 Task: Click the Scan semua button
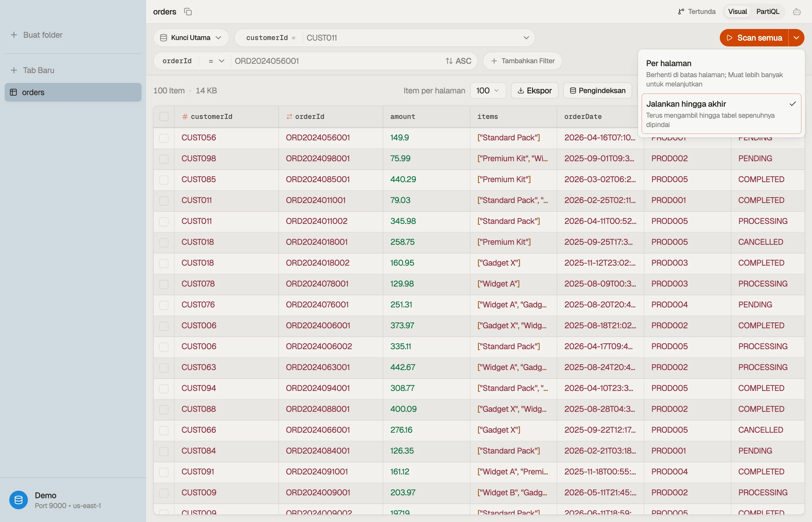click(x=754, y=38)
